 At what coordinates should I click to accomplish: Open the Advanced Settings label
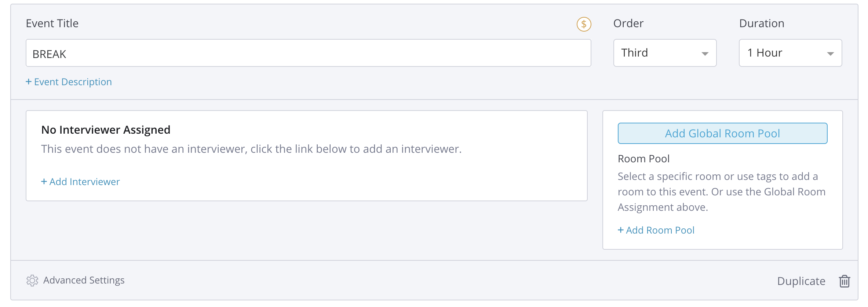coord(84,280)
